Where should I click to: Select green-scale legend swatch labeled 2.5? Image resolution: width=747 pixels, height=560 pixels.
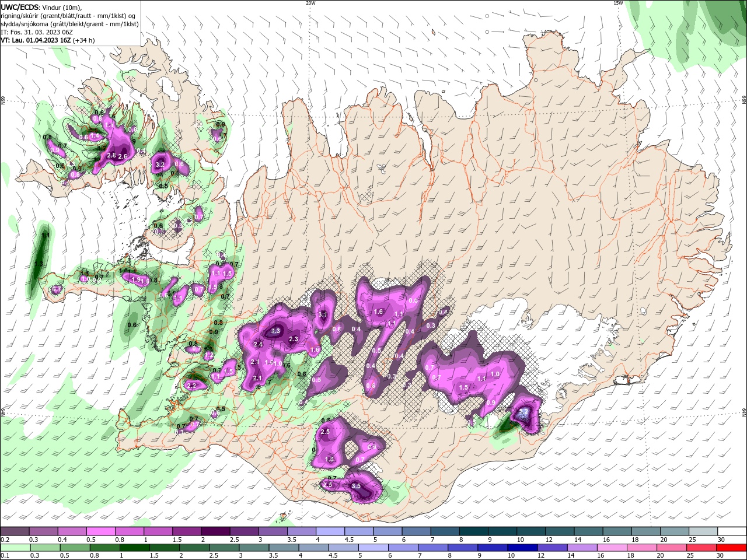[x=225, y=547]
